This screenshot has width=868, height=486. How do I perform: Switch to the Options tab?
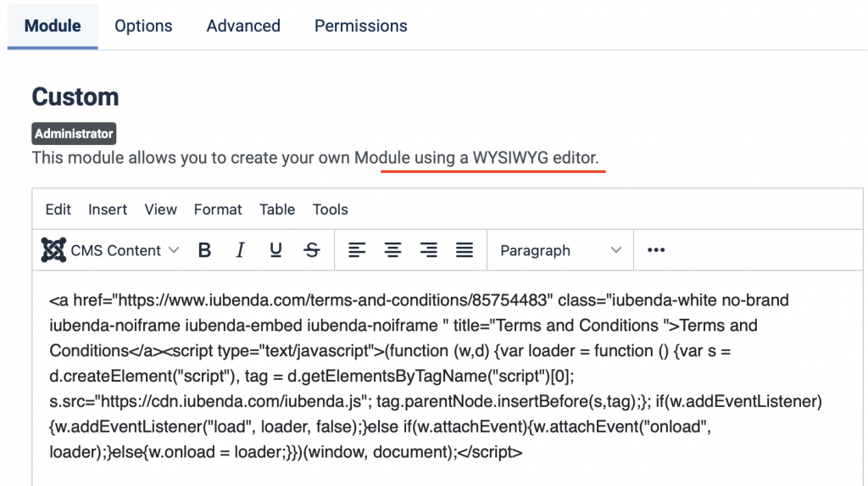pyautogui.click(x=143, y=26)
